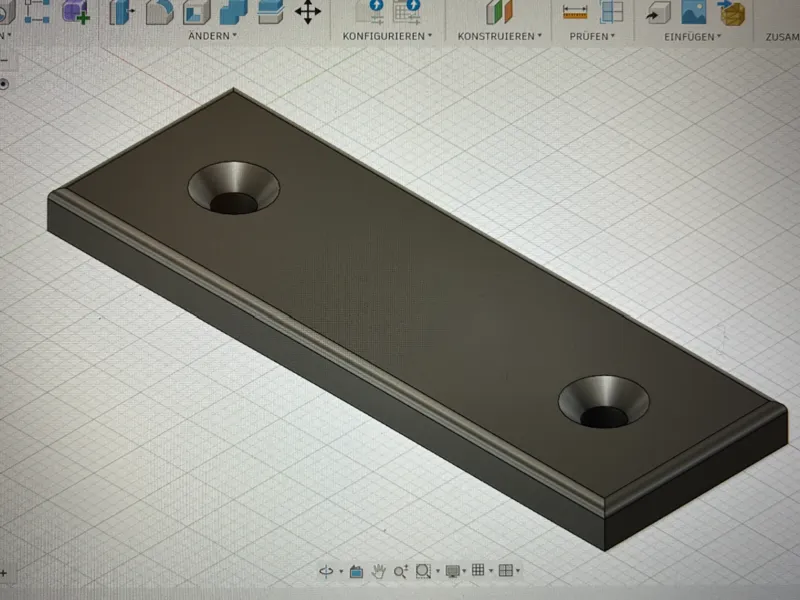Click the Look At camera icon
The height and width of the screenshot is (600, 800).
[x=356, y=571]
